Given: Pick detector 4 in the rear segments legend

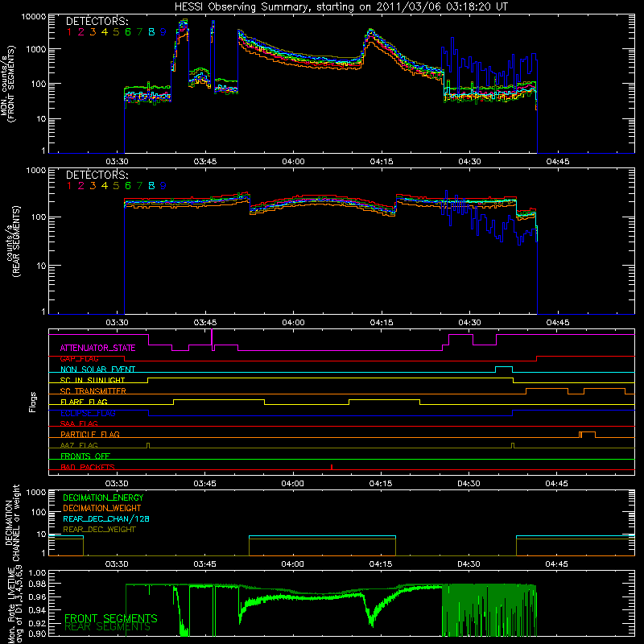Looking at the screenshot, I should point(105,186).
